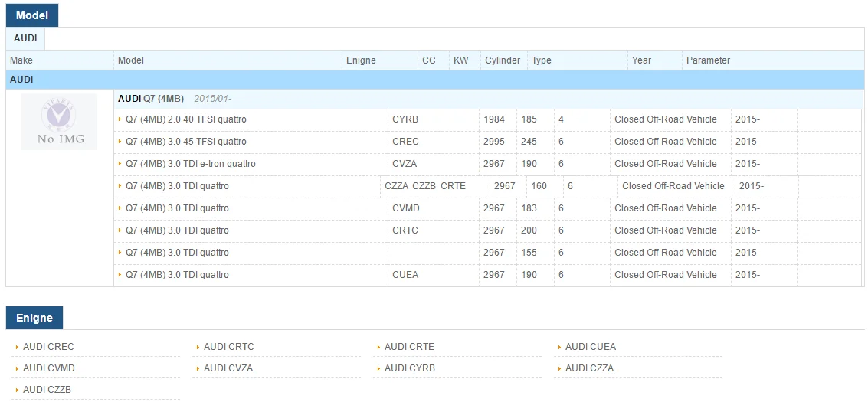
Task: Open the AUDI CUEA engine link
Action: (591, 347)
